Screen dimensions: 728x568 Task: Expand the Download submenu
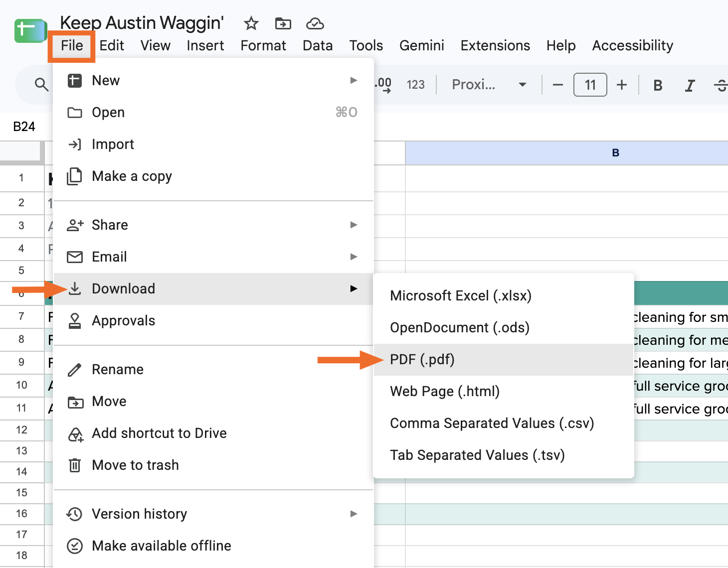pos(213,289)
